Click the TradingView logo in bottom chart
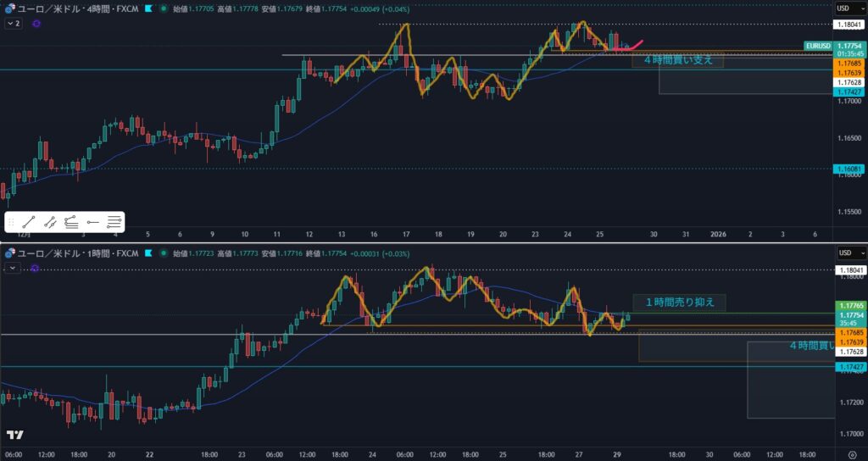Screen dimensions: 868x461 coord(14,435)
